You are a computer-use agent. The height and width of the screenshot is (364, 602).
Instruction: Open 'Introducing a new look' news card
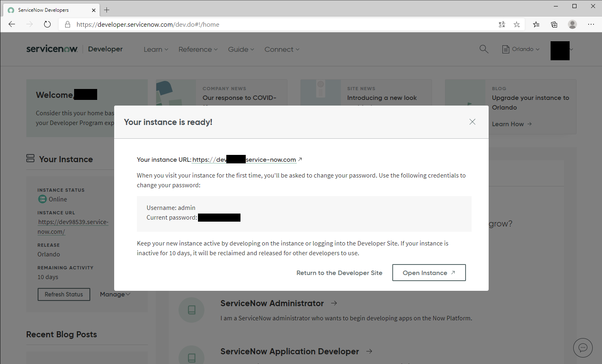pyautogui.click(x=382, y=98)
